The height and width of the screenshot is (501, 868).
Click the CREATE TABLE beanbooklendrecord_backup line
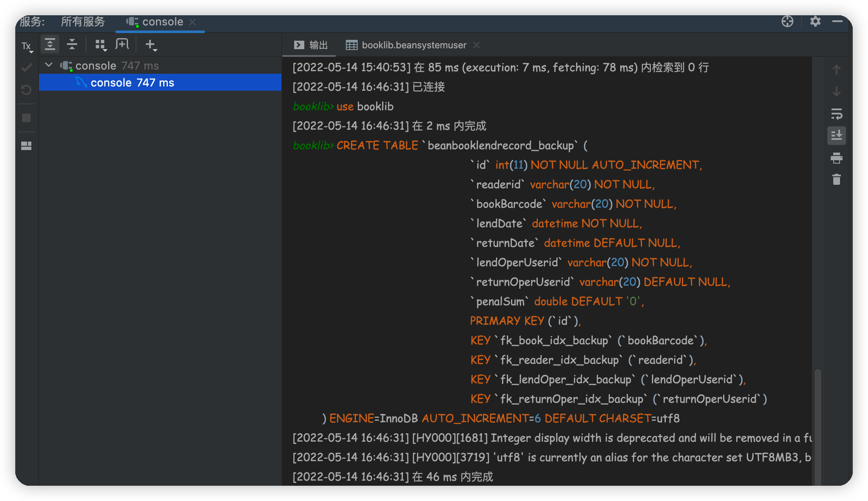pos(441,145)
